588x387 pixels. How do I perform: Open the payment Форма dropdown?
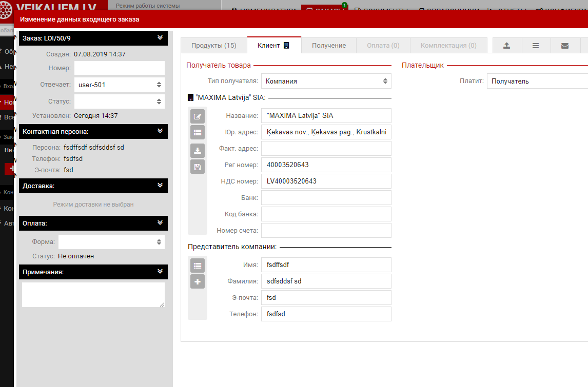click(111, 242)
